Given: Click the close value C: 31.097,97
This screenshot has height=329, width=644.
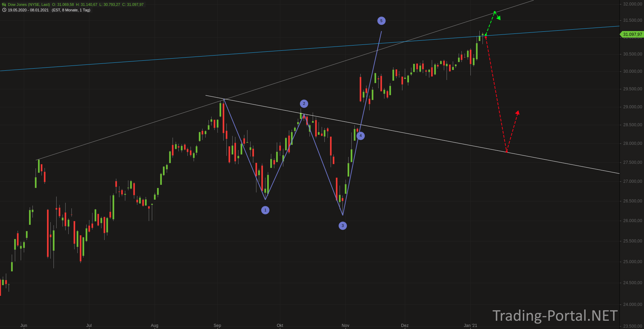Looking at the screenshot, I should point(133,4).
